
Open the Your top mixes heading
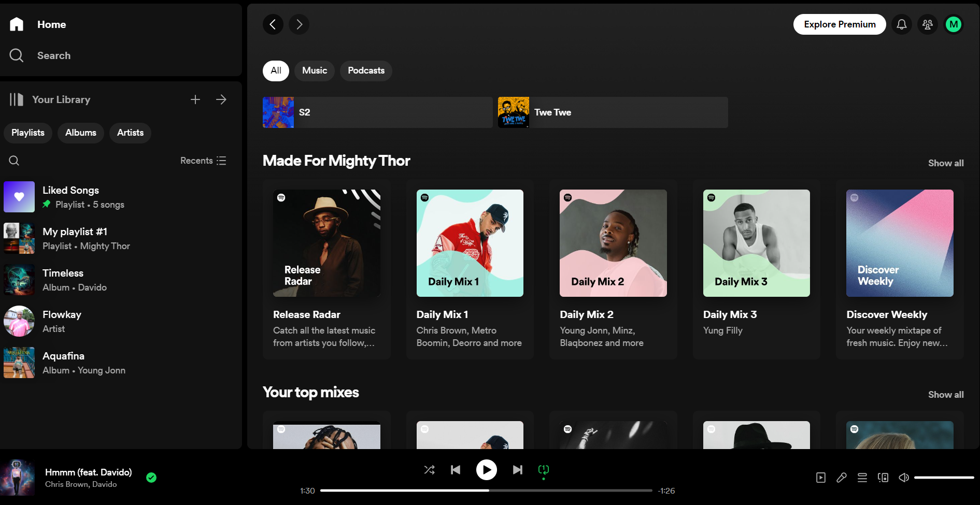(311, 392)
